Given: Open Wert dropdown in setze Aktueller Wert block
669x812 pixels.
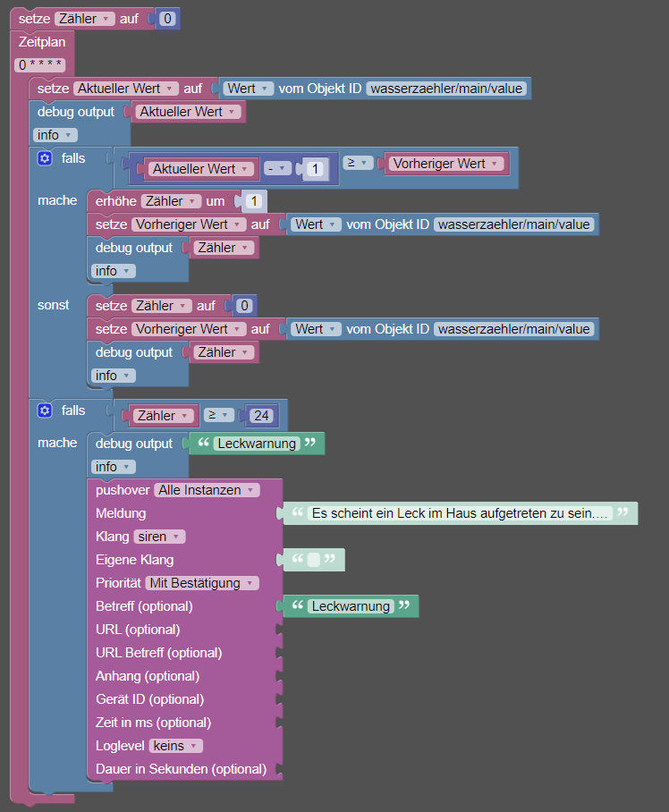Looking at the screenshot, I should coord(248,89).
